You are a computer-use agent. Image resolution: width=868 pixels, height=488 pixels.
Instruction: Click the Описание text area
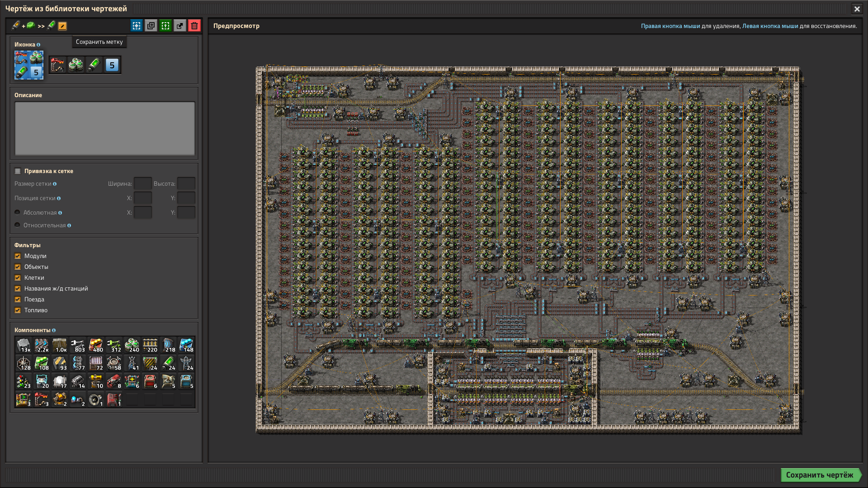pyautogui.click(x=105, y=129)
